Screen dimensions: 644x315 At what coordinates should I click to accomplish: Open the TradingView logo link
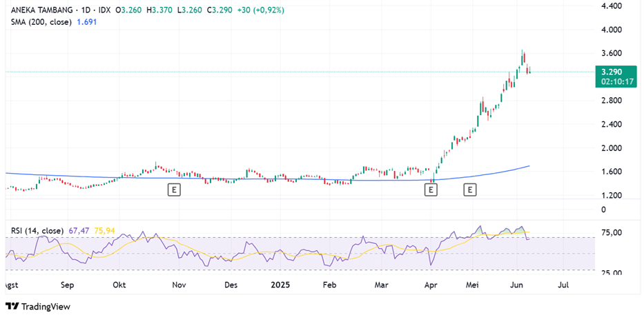(x=38, y=307)
